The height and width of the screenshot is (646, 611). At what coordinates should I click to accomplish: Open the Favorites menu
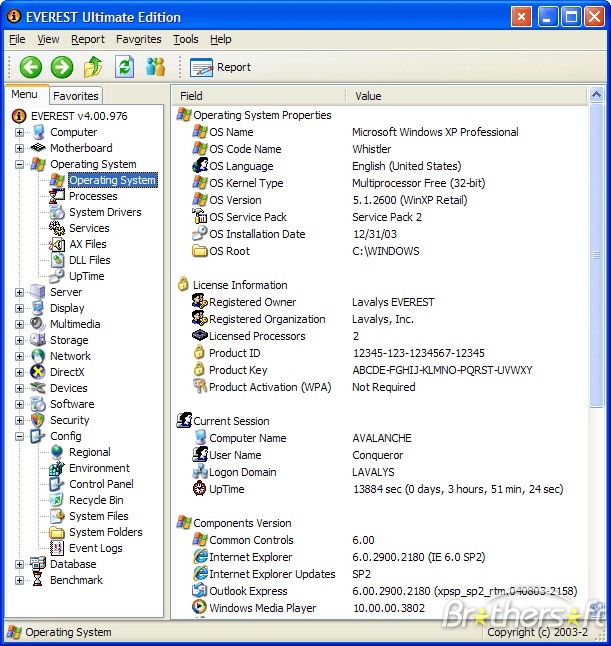(138, 39)
